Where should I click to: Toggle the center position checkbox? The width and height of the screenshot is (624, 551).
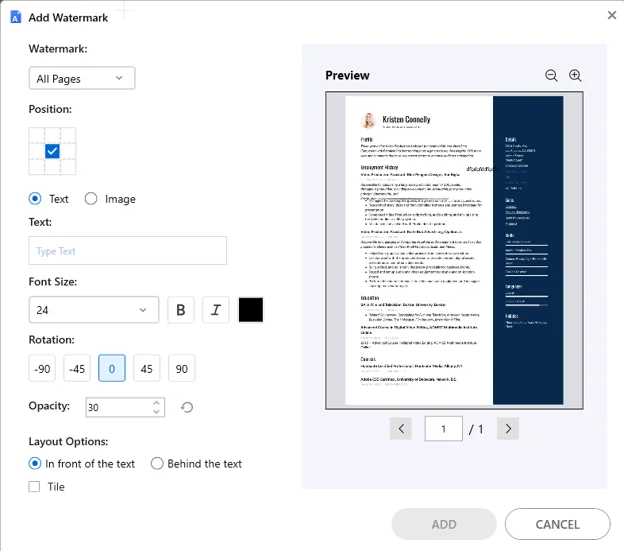[x=52, y=151]
